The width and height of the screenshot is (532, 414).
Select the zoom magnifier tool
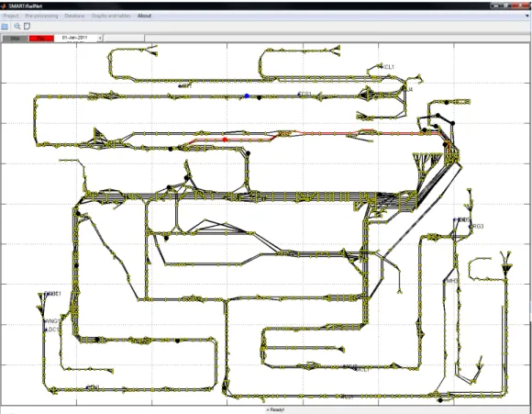17,26
